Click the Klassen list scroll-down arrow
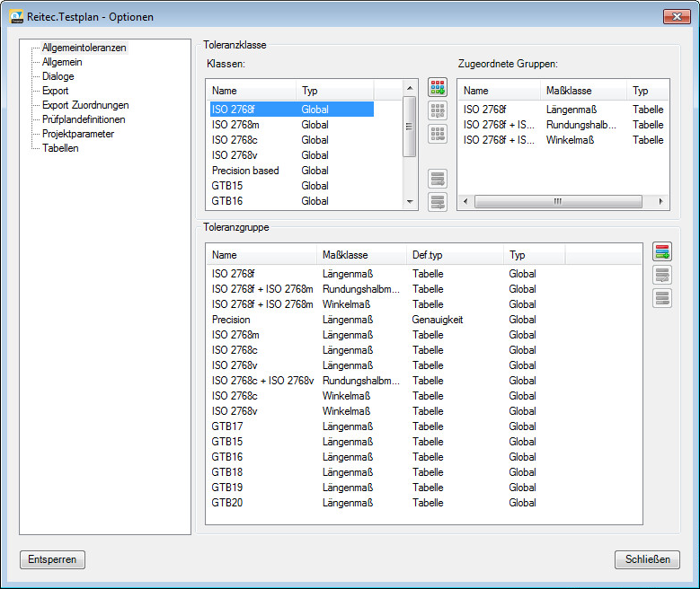700x589 pixels. pos(411,202)
